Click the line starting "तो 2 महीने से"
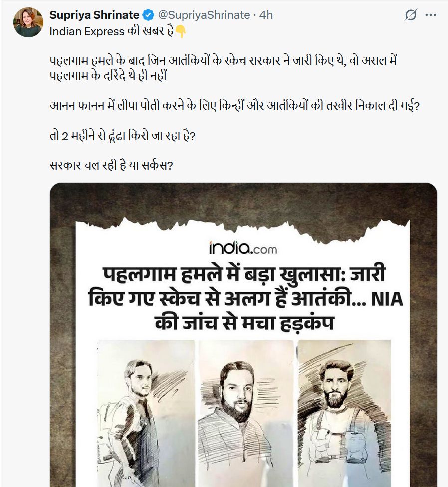Screen dimensions: 448x487 point(122,136)
